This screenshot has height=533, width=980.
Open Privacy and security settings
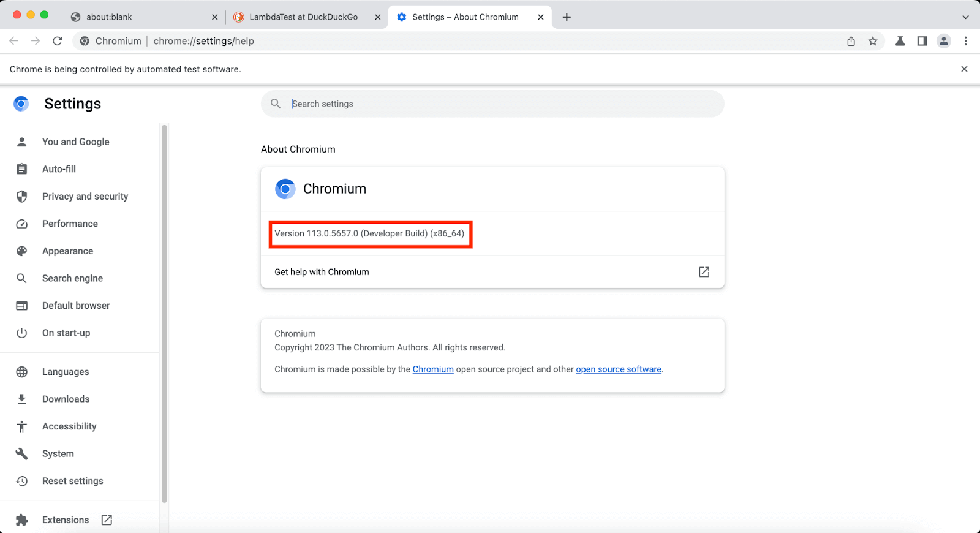(x=85, y=196)
